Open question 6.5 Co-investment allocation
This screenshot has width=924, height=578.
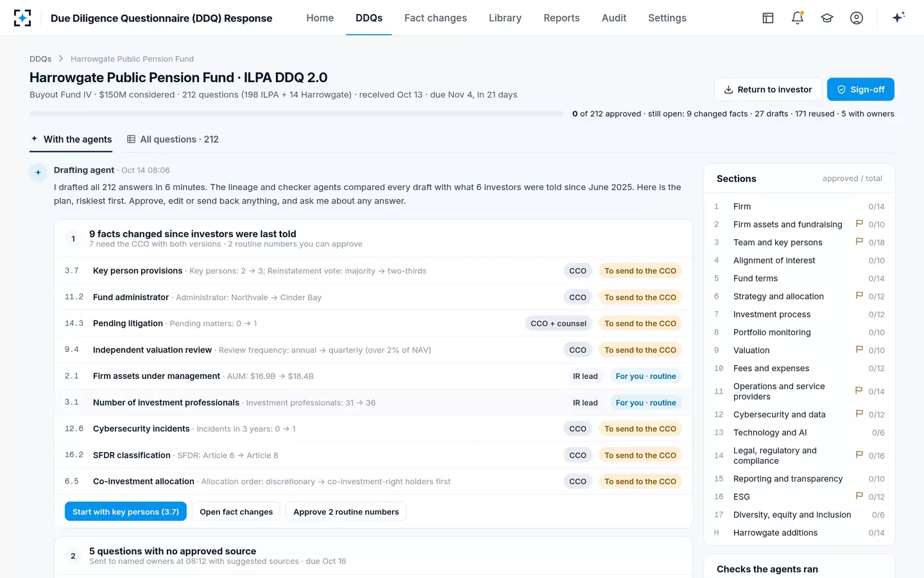(x=373, y=482)
